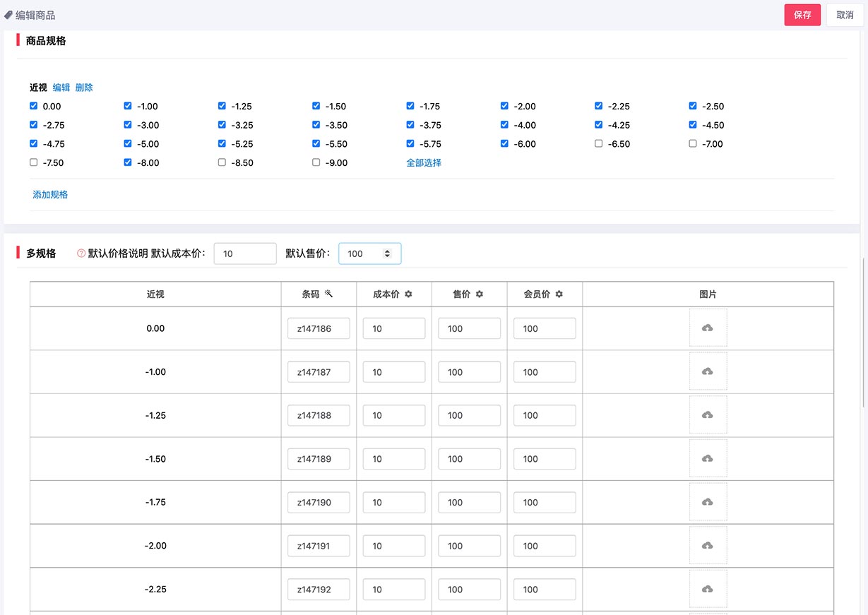868x615 pixels.
Task: Uncheck the 0.00 specification checkbox
Action: click(34, 106)
